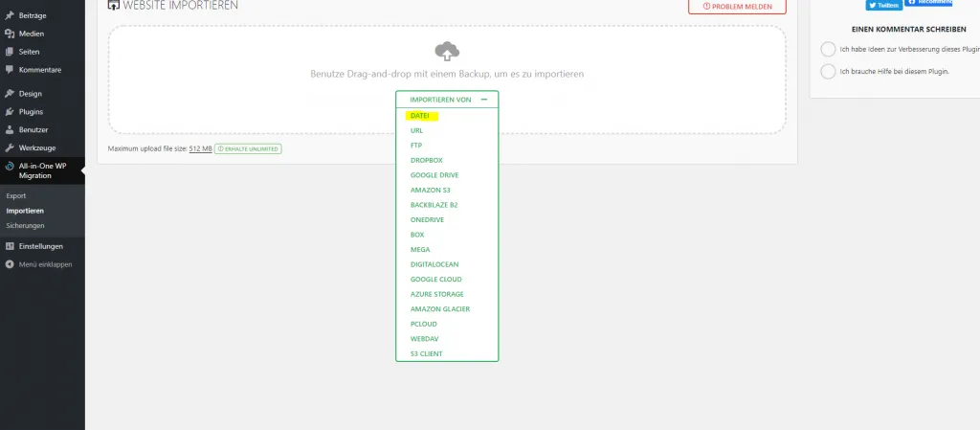Click the Twittern share button
Screen dimensions: 980x430
coord(883,5)
